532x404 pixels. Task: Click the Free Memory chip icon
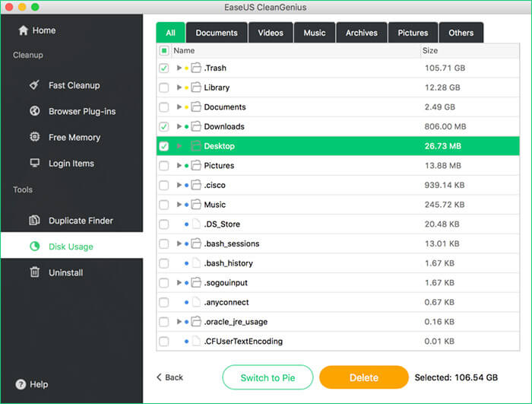click(x=35, y=137)
